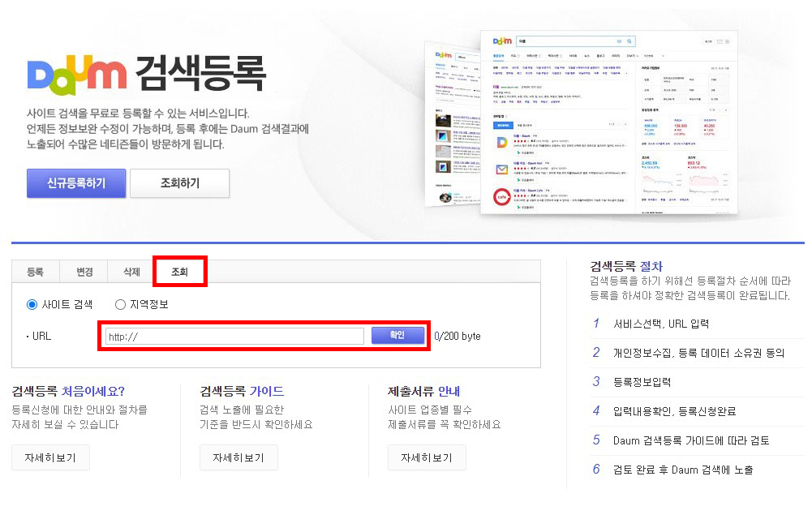
Task: Open the 삭제 tab
Action: [131, 272]
